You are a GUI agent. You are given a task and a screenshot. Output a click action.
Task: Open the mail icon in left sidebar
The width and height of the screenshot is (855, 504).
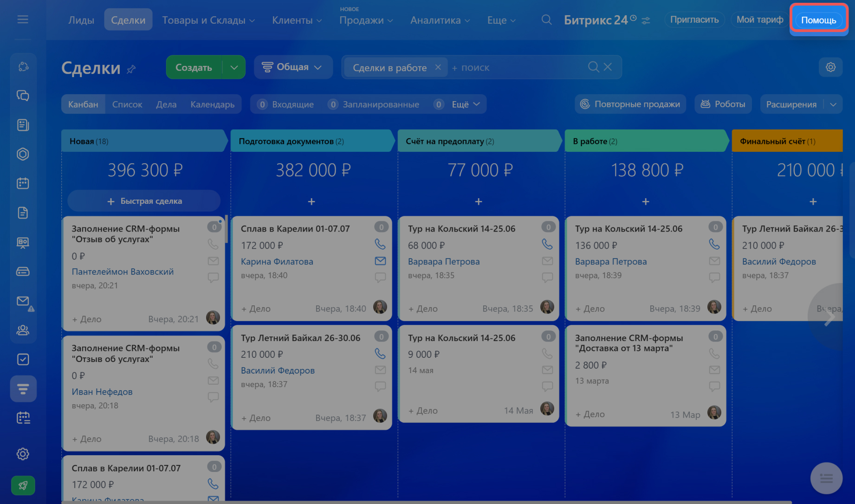(x=23, y=301)
